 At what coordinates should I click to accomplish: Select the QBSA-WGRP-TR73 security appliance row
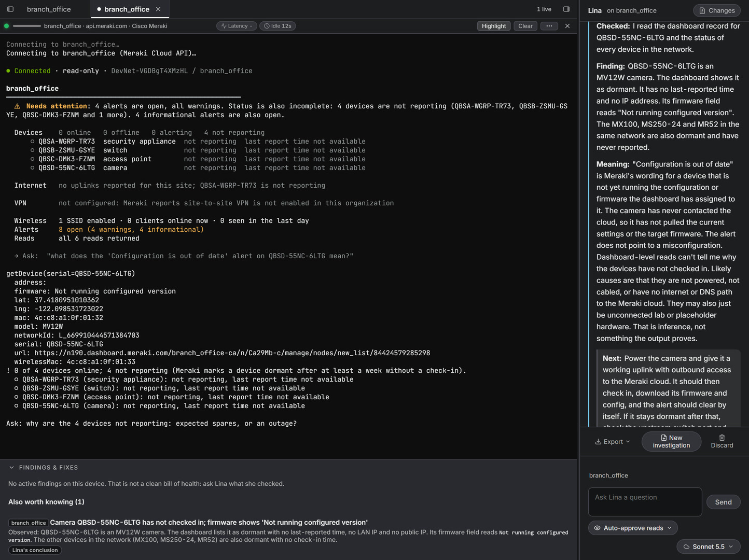(x=198, y=141)
